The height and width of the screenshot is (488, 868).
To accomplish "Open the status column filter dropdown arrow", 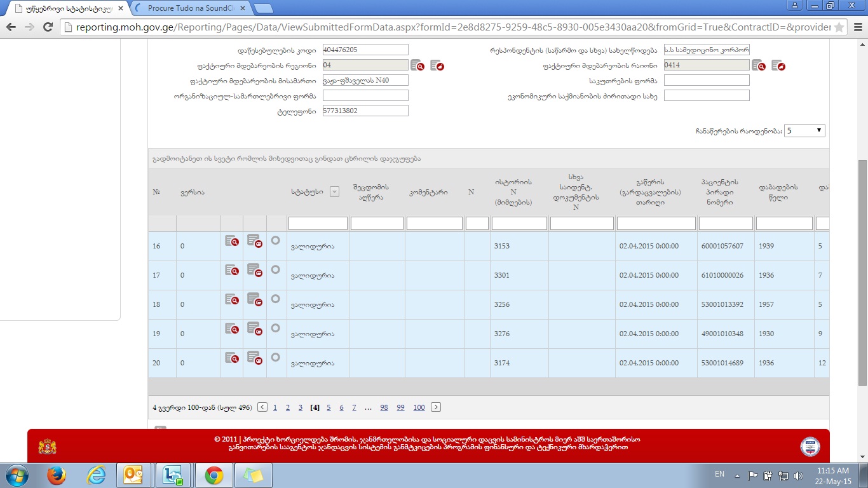I will [x=334, y=192].
